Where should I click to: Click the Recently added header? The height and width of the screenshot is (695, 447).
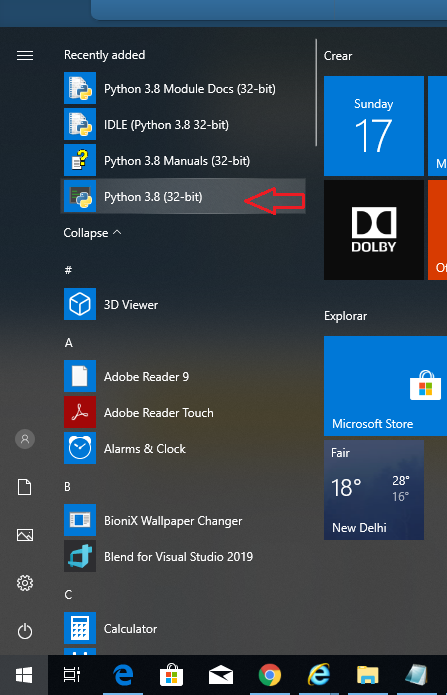click(104, 55)
